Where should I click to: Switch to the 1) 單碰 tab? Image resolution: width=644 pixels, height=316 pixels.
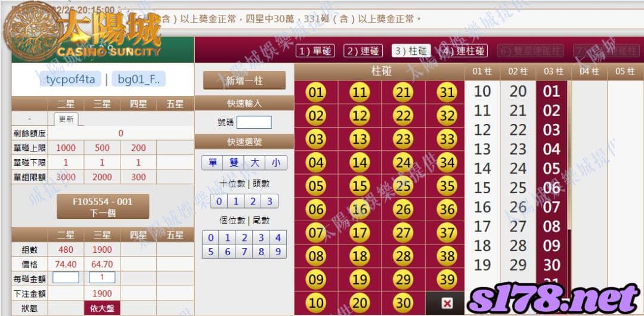coord(315,51)
